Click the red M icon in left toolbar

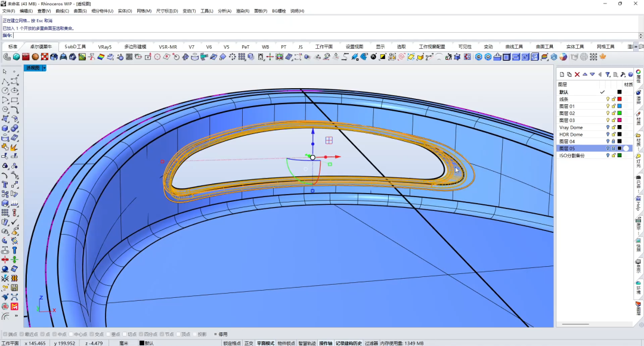coord(14,307)
